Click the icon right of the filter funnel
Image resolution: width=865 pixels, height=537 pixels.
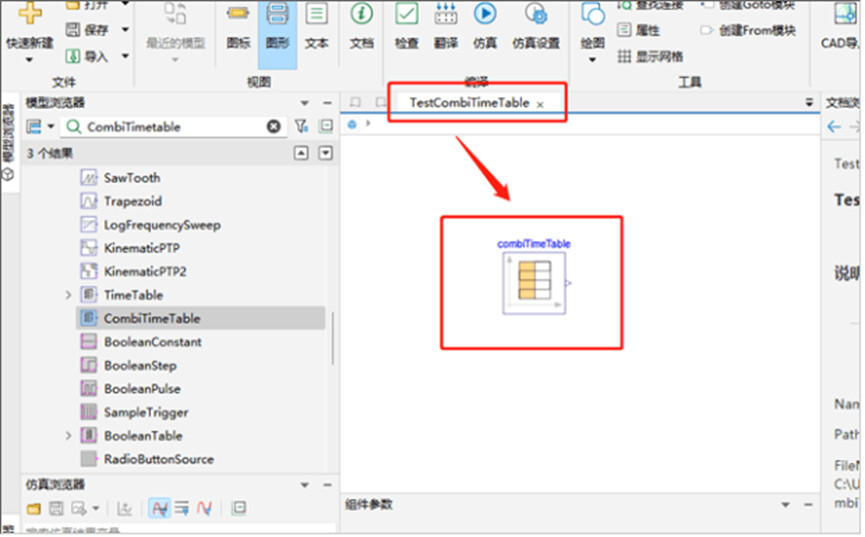(x=326, y=126)
